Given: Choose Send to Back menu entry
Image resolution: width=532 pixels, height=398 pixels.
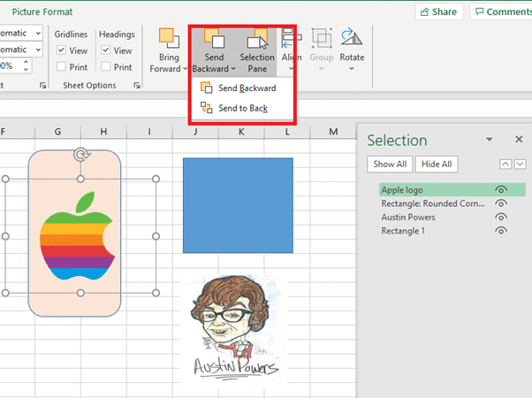Looking at the screenshot, I should (242, 108).
